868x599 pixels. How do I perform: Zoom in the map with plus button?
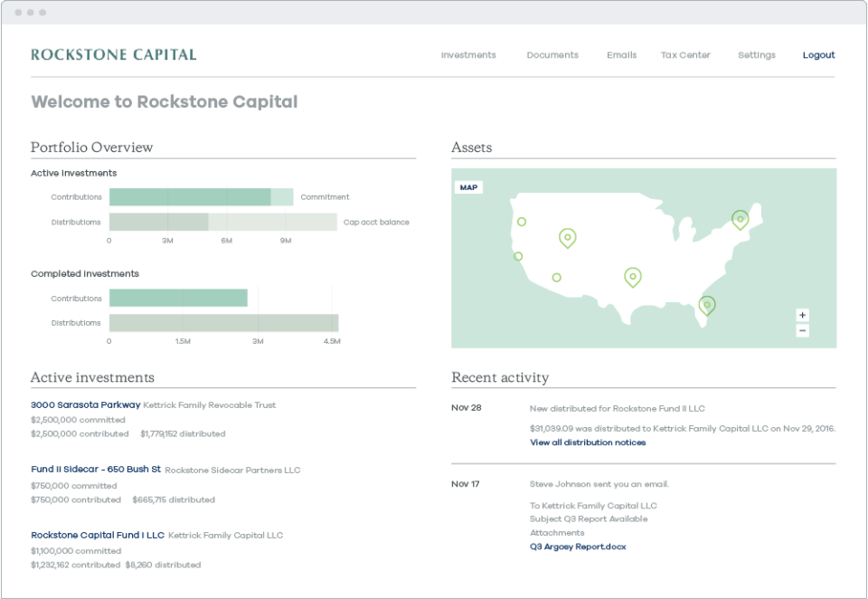[x=802, y=315]
